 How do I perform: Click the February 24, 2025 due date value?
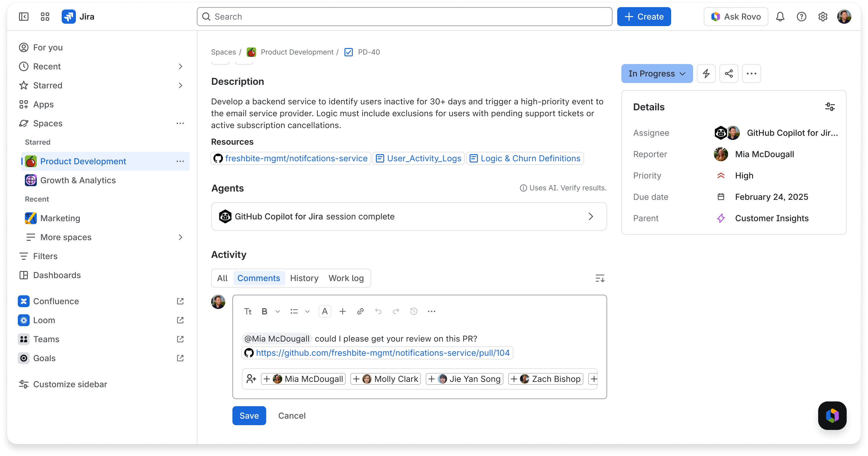click(x=772, y=197)
